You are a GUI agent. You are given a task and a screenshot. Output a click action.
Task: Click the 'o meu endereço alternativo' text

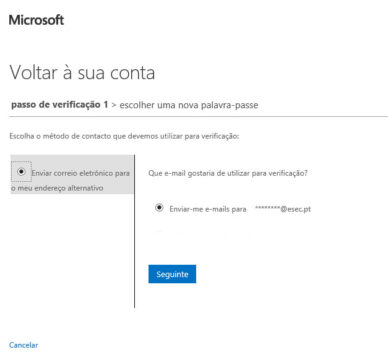[x=57, y=188]
